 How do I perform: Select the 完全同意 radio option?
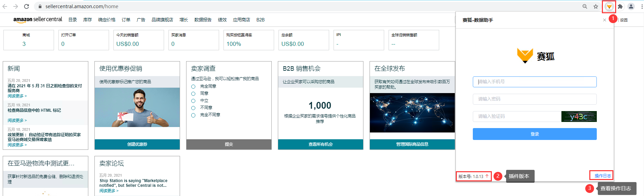point(193,86)
